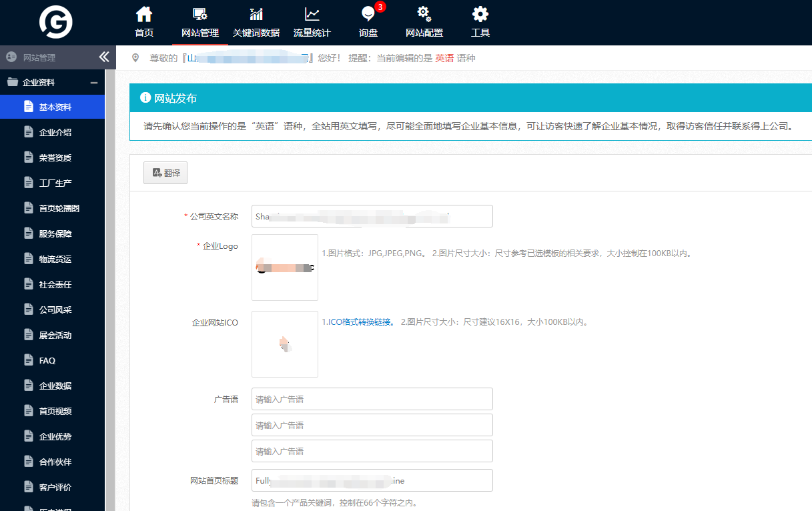812x511 pixels.
Task: Select 企业介绍 in the sidebar
Action: (55, 132)
